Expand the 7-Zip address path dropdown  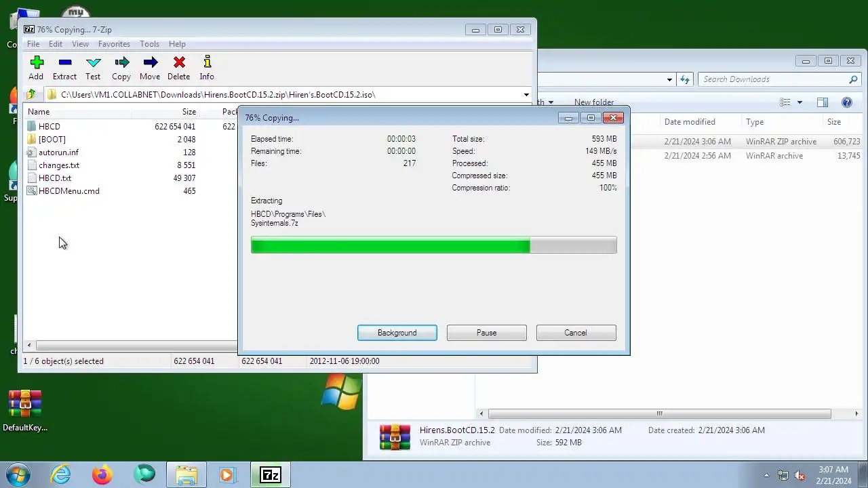(526, 95)
